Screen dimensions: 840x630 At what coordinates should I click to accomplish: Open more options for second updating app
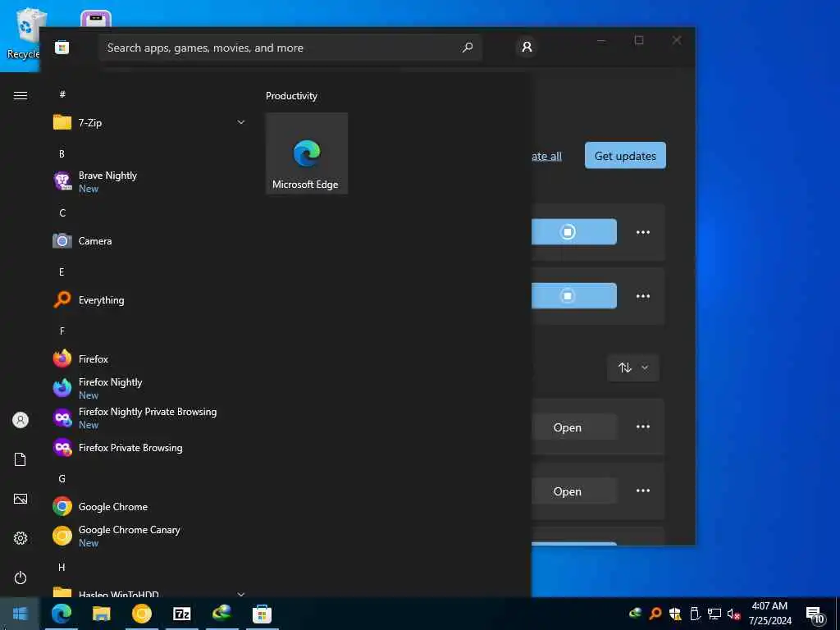pos(643,296)
